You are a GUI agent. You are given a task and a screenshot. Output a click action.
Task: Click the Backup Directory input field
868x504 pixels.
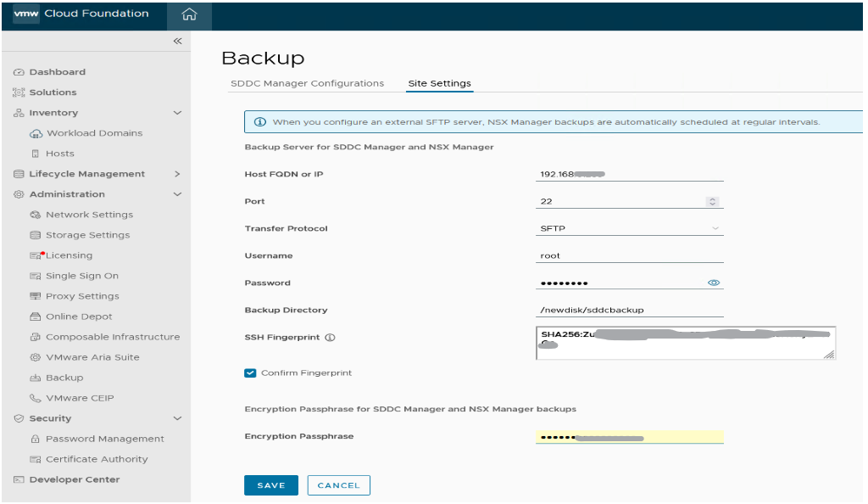[x=630, y=311]
